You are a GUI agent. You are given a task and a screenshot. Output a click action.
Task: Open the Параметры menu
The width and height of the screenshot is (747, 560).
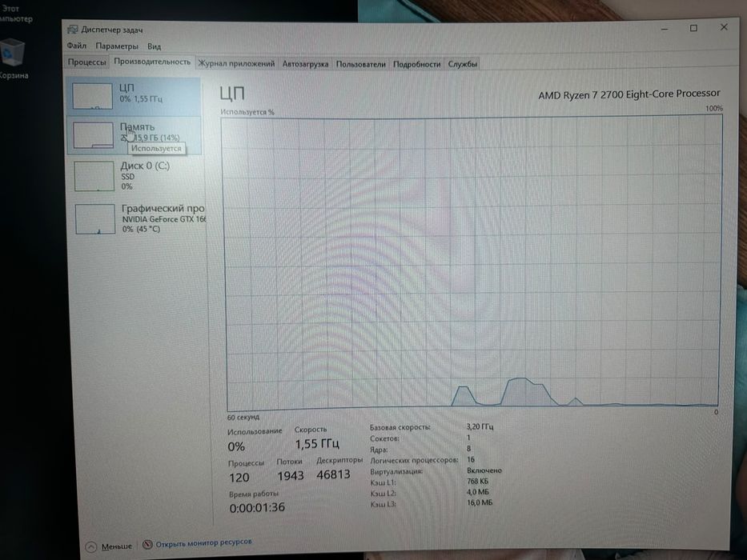[117, 46]
